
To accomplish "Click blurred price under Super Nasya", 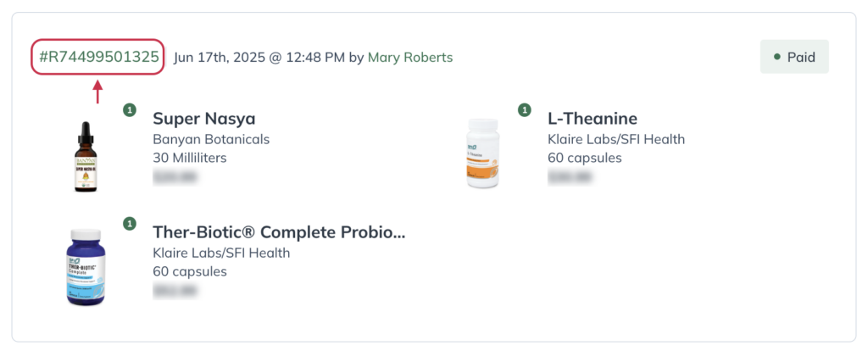I will (x=175, y=177).
